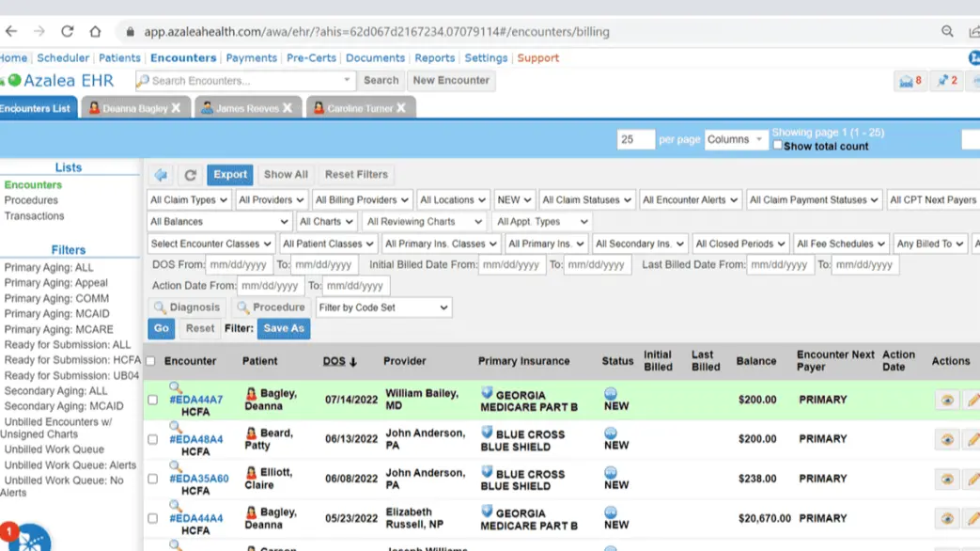Open the Filter by Code Set dropdown
The width and height of the screenshot is (980, 551).
383,307
